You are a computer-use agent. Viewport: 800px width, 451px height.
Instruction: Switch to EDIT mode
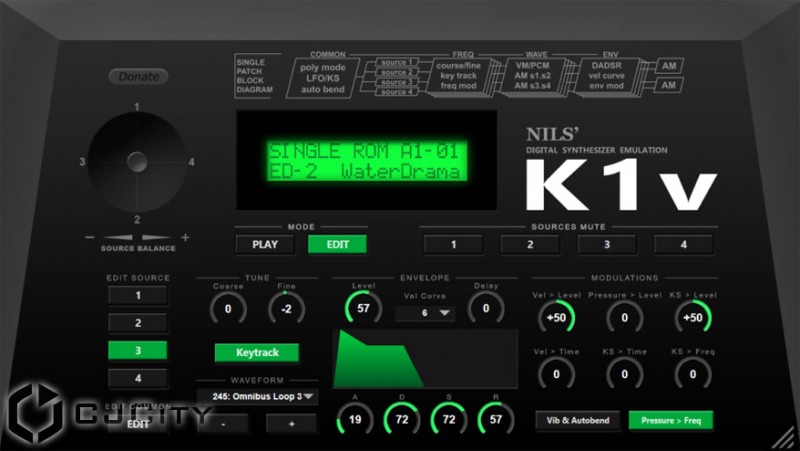click(x=337, y=244)
